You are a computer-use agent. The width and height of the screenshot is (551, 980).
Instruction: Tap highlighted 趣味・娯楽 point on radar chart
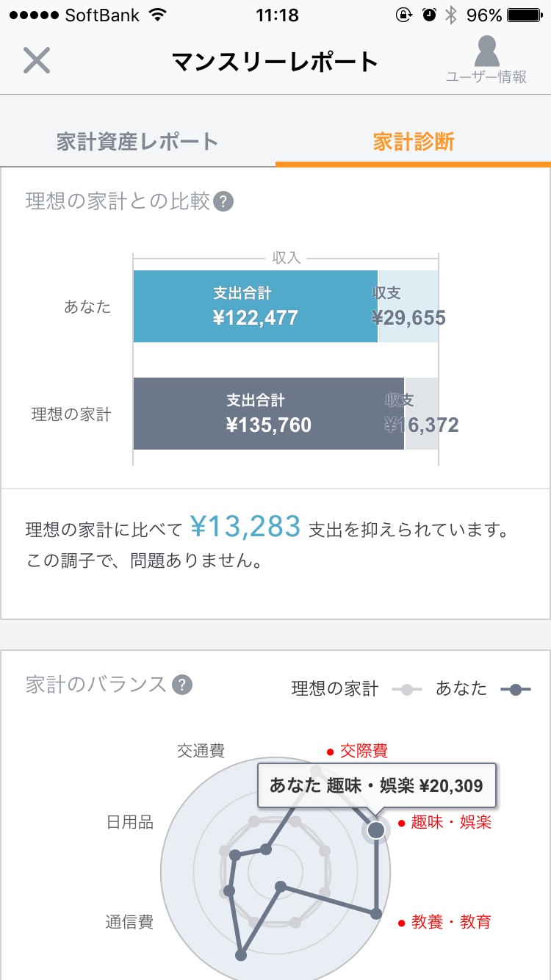375,830
